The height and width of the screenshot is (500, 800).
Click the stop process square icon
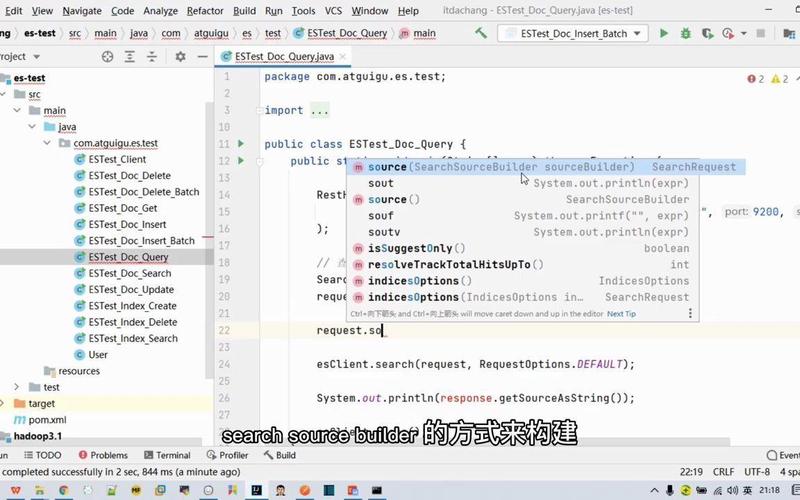point(760,33)
